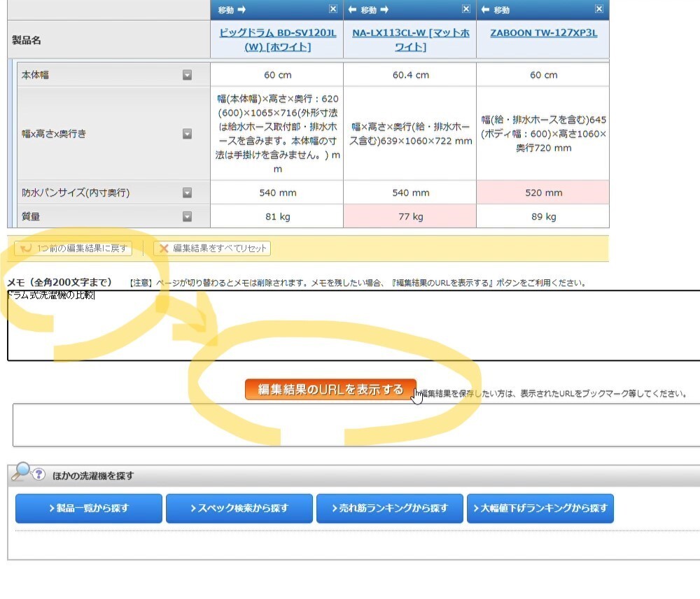700x599 pixels.
Task: Select the highlighted 520 mm cell
Action: [543, 193]
